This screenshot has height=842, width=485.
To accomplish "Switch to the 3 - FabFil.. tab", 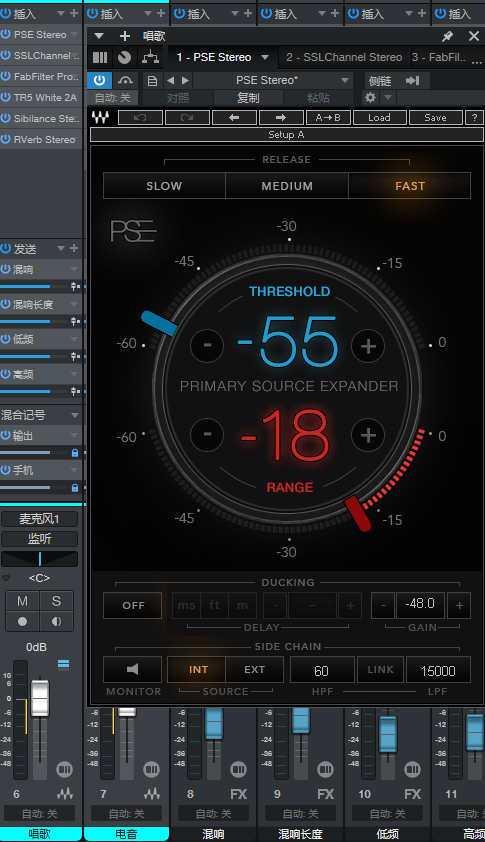I will (x=439, y=57).
